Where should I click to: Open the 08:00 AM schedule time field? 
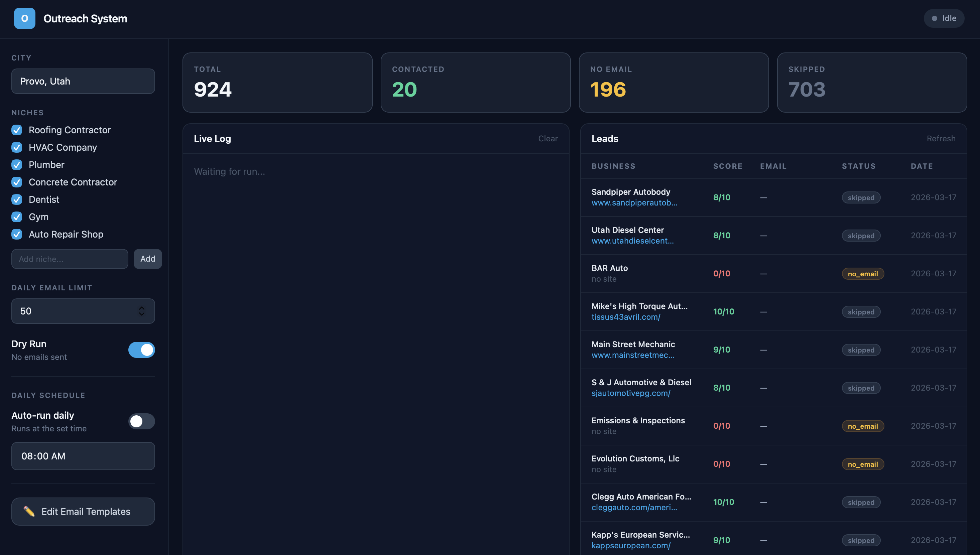[83, 455]
